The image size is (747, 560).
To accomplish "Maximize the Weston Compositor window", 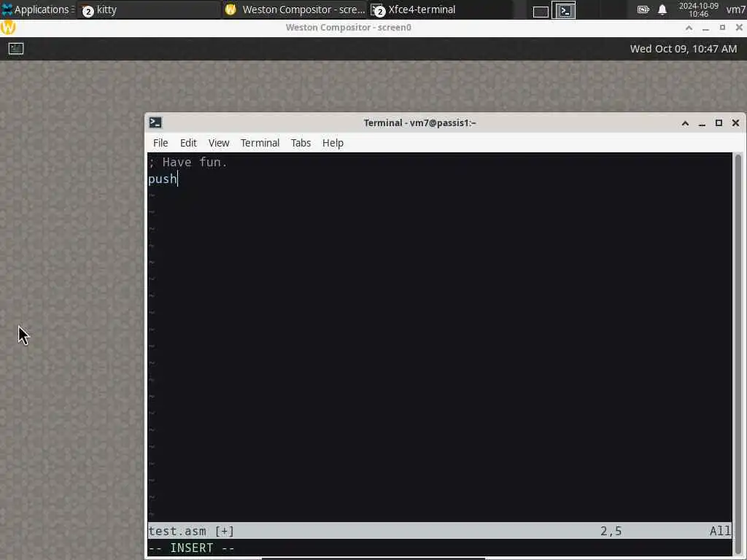I will pos(722,28).
